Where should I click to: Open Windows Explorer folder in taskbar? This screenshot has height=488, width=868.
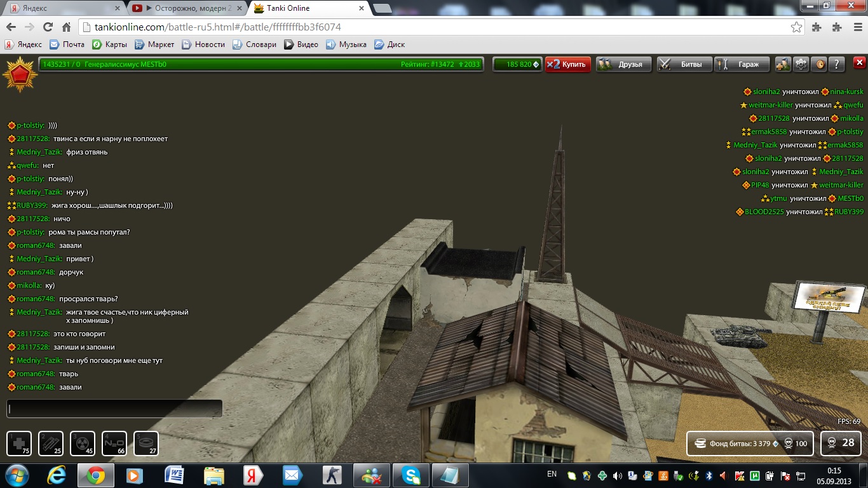(214, 475)
